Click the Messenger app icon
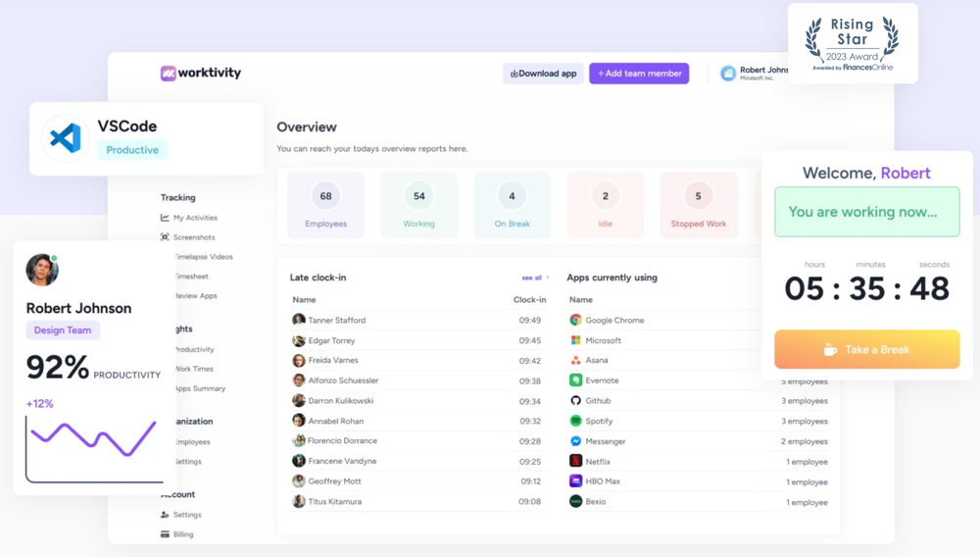The width and height of the screenshot is (980, 557). click(575, 440)
